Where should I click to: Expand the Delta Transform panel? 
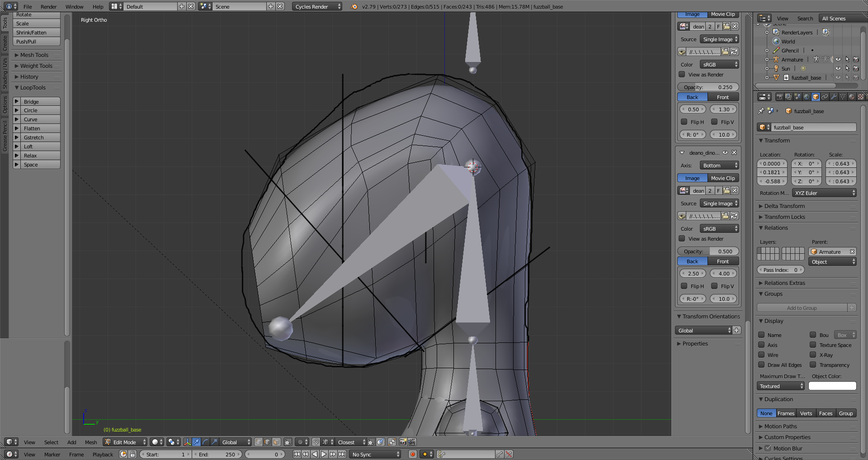pos(784,206)
